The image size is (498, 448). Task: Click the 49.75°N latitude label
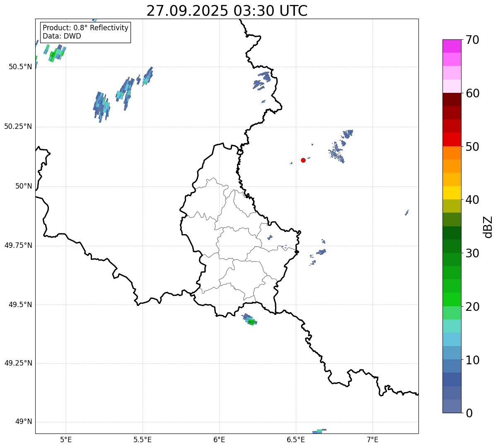(18, 245)
